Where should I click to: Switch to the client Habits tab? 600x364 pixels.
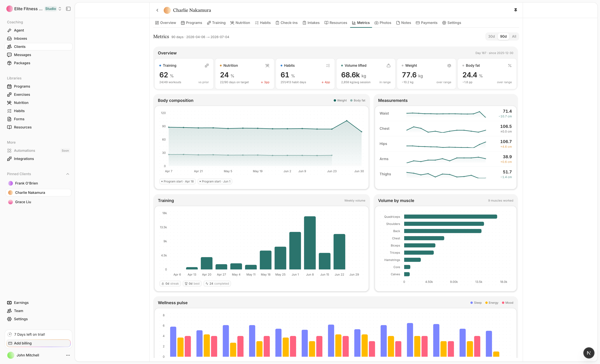click(x=263, y=23)
